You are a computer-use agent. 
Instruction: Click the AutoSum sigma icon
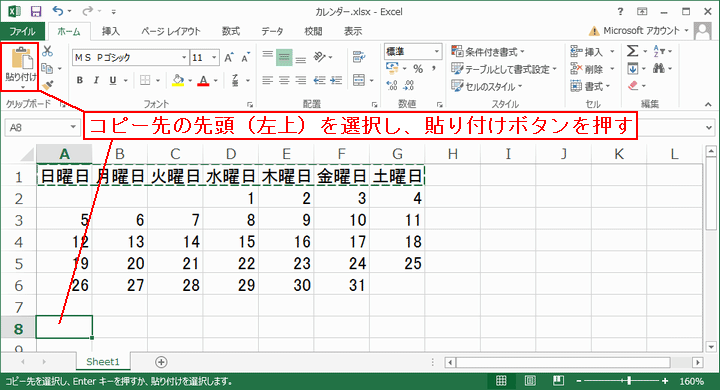633,51
